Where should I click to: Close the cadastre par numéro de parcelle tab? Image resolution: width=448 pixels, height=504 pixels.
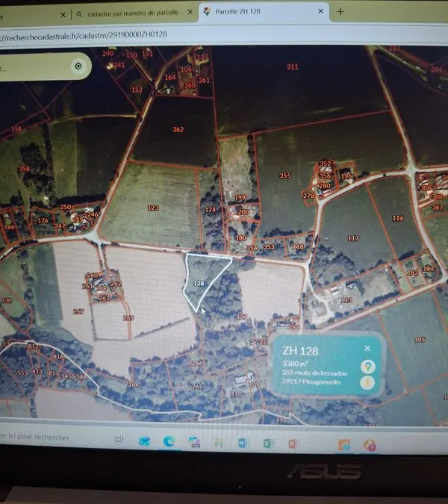coord(190,12)
